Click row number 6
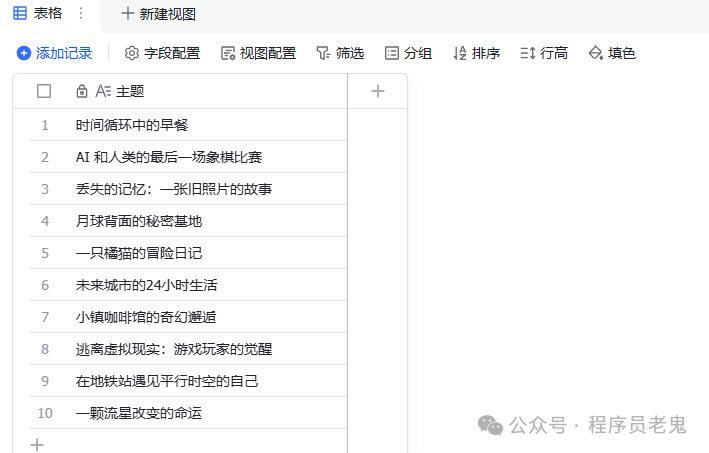This screenshot has width=709, height=453. [x=45, y=285]
